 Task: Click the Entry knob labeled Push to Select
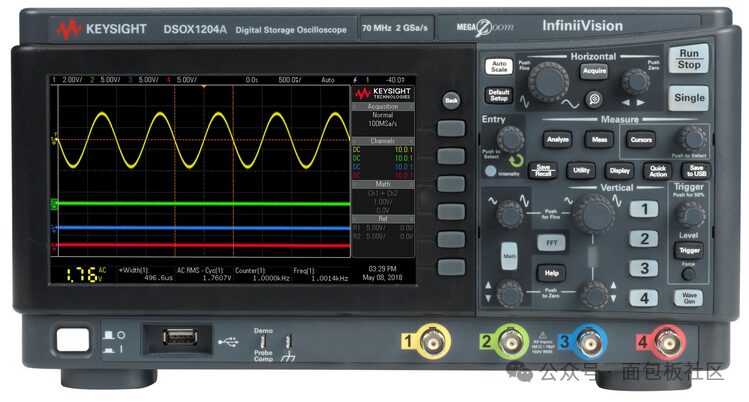tap(511, 139)
